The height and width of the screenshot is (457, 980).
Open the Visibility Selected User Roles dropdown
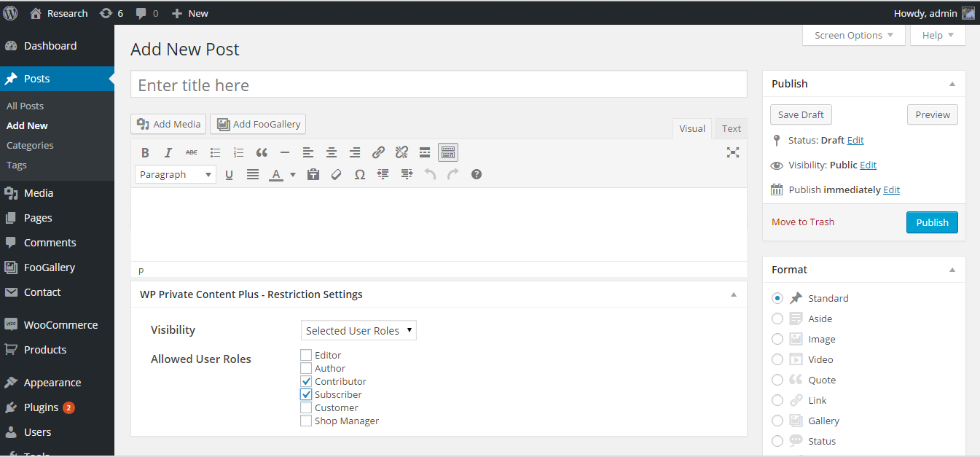pos(358,330)
